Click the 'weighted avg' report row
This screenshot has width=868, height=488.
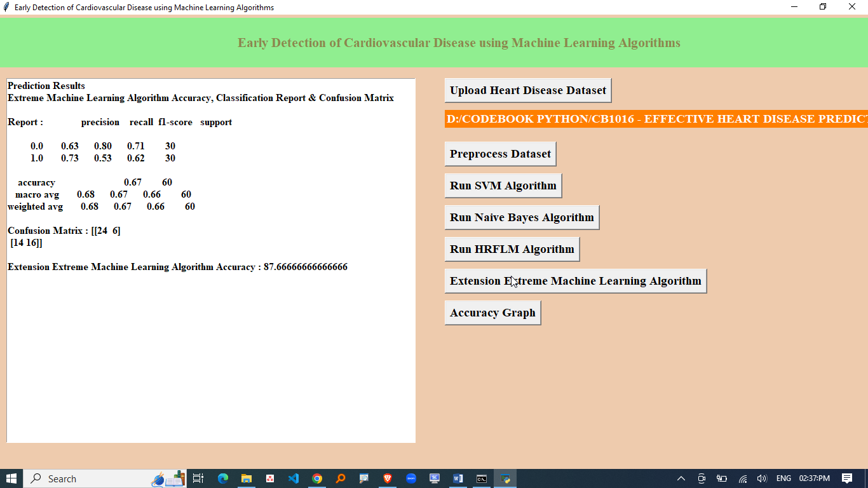[101, 207]
